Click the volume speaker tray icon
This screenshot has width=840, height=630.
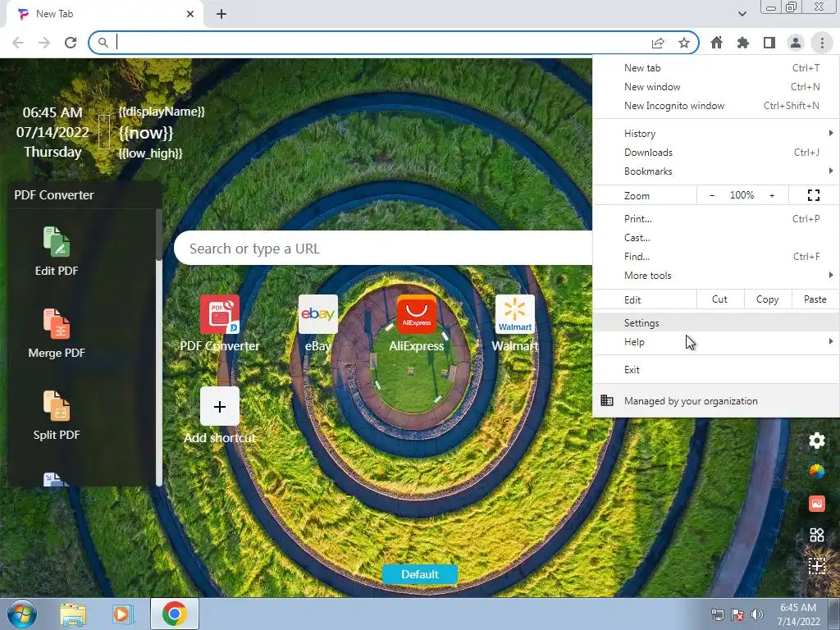pyautogui.click(x=756, y=614)
